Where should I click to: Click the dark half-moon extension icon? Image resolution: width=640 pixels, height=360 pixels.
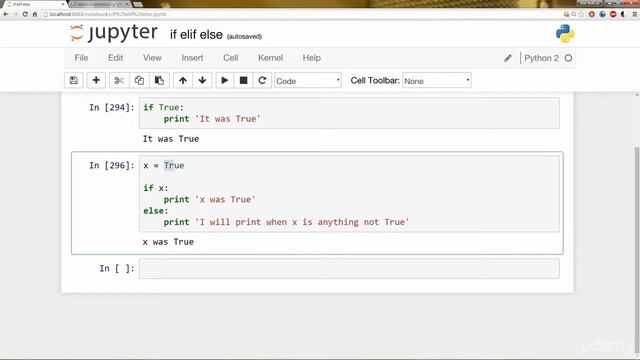tap(623, 14)
